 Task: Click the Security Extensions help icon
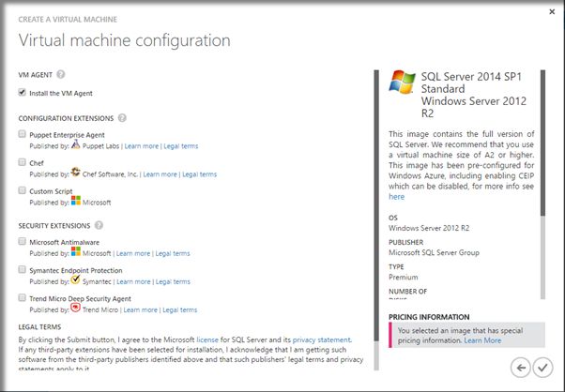tap(99, 225)
